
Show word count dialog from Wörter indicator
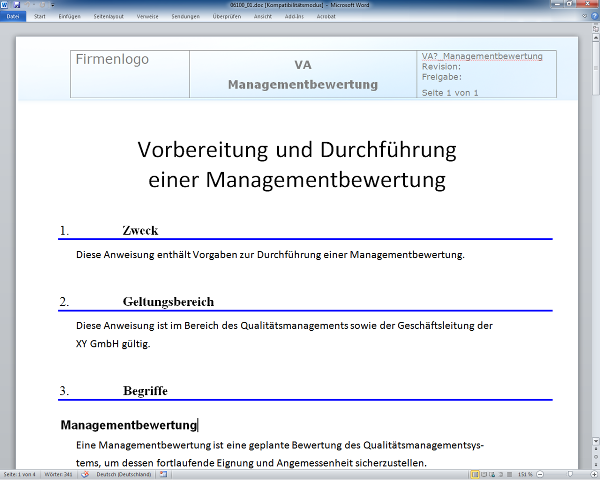[60, 474]
